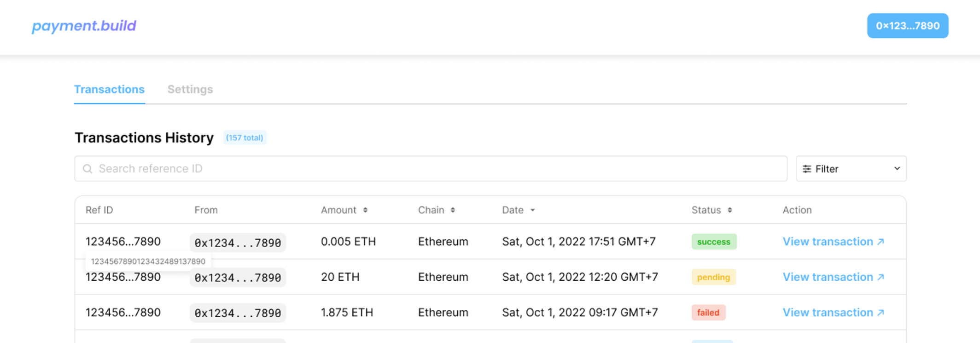Viewport: 980px width, 343px height.
Task: Click the green success status badge
Action: [x=713, y=242]
